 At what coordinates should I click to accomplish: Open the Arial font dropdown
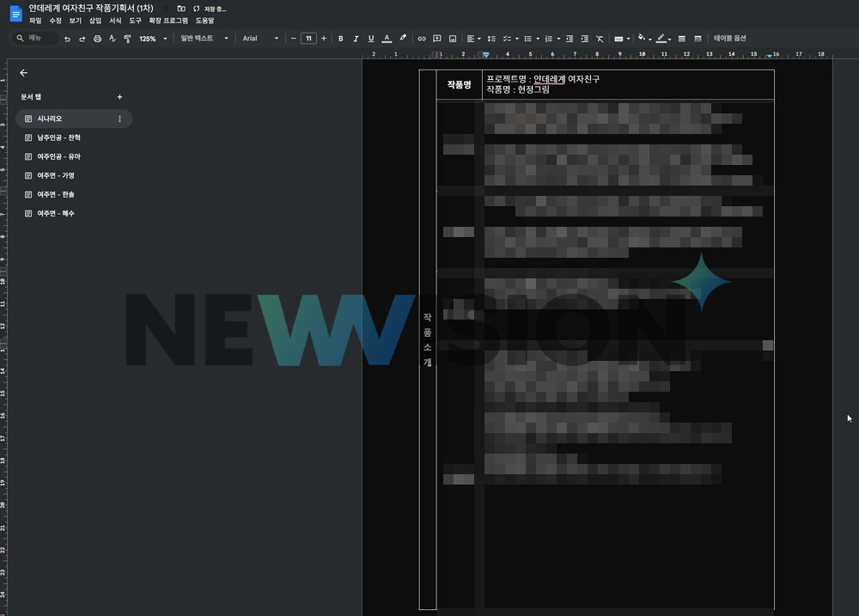pos(260,39)
